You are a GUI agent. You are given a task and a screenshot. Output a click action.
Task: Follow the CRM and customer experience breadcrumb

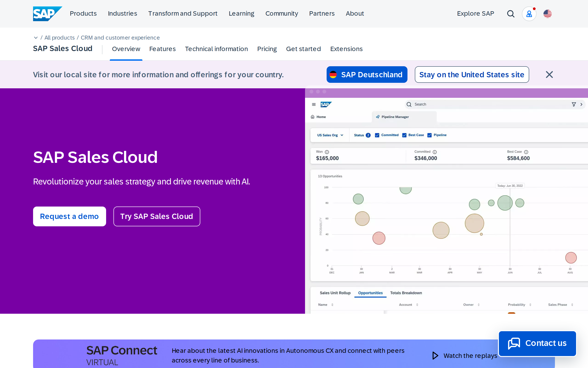click(120, 38)
